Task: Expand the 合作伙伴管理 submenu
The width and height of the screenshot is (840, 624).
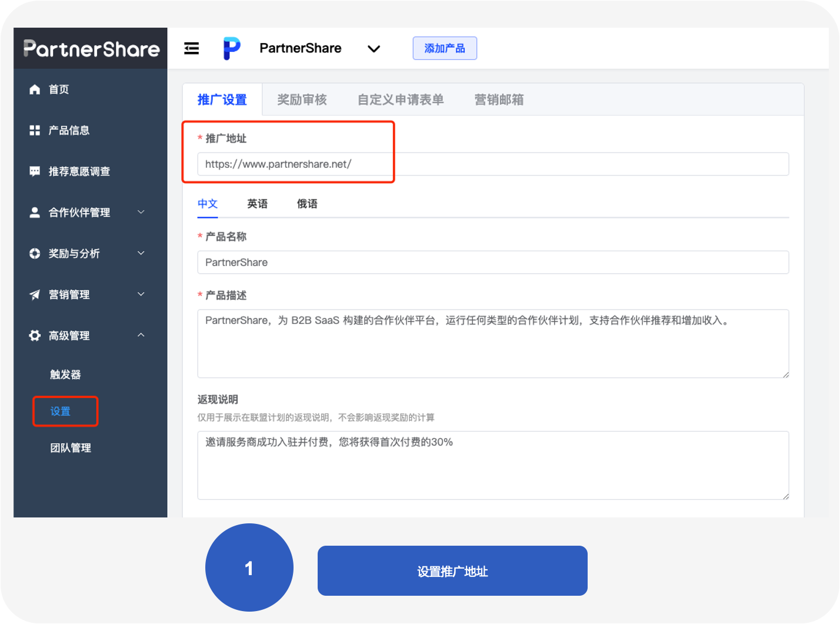Action: [141, 212]
